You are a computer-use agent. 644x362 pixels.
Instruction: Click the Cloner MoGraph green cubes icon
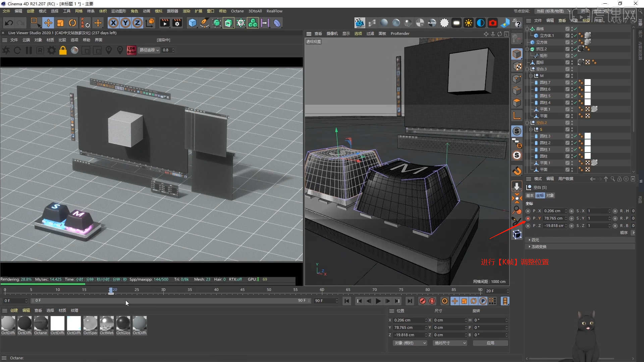[253, 23]
